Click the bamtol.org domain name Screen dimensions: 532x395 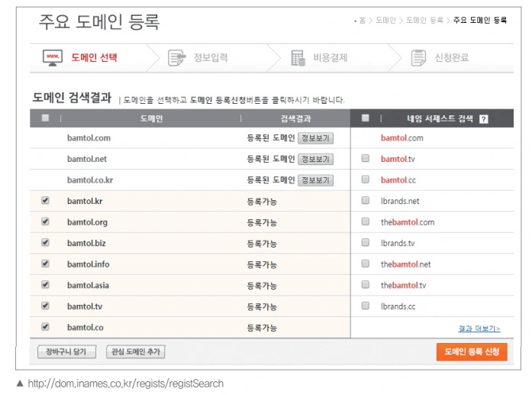(x=87, y=222)
